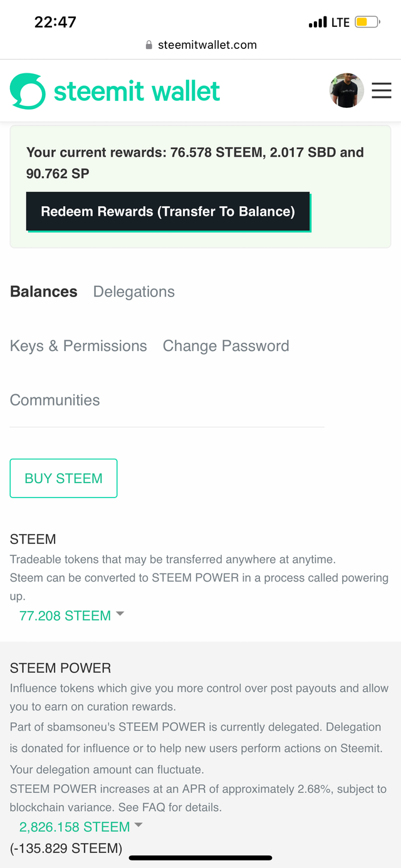The width and height of the screenshot is (401, 868).
Task: Tap the 22:47 clock in status bar
Action: (x=55, y=22)
